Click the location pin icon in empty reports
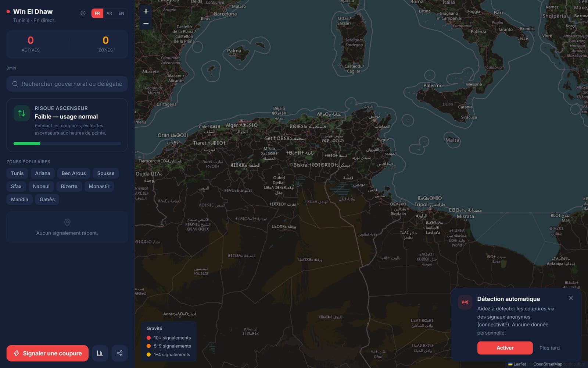 [x=67, y=222]
